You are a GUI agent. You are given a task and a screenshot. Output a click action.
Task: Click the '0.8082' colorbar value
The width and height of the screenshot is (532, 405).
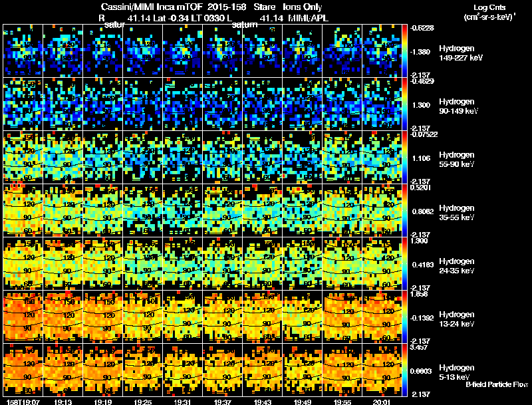pyautogui.click(x=423, y=211)
